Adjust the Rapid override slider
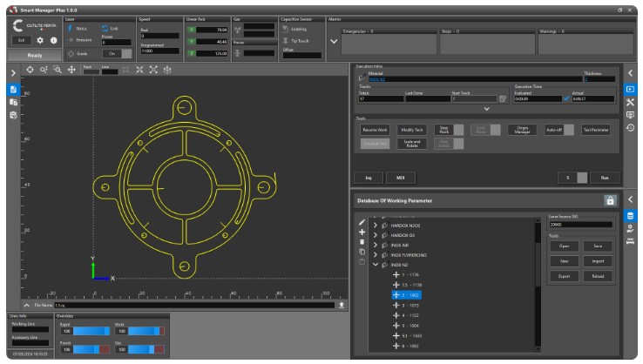643x364 pixels. (x=91, y=331)
